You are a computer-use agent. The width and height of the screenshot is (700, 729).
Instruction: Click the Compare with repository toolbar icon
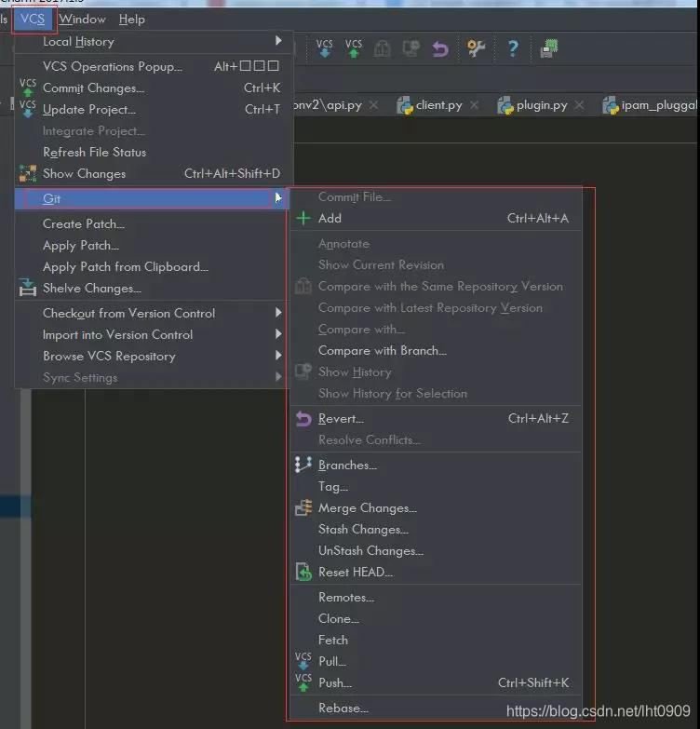tap(382, 47)
